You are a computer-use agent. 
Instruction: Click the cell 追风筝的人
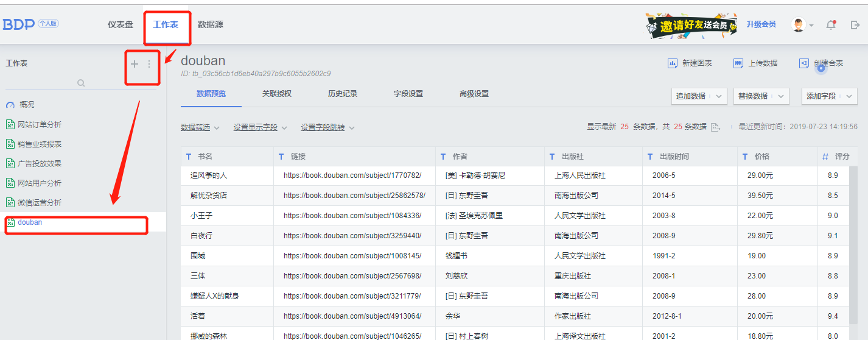(209, 175)
